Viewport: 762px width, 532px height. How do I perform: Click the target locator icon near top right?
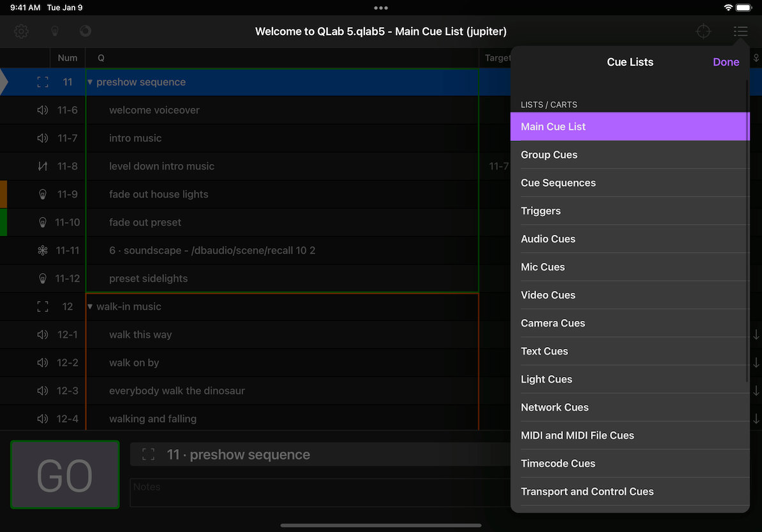[x=704, y=31]
